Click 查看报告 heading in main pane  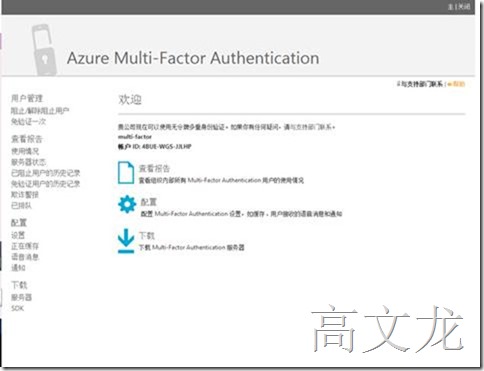[x=154, y=168]
